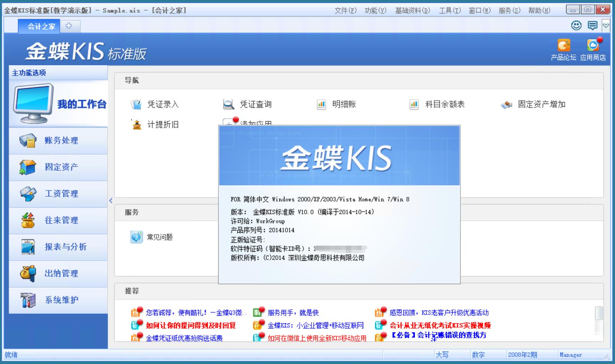Click Manager in the status bar
The width and height of the screenshot is (615, 364).
pyautogui.click(x=571, y=354)
